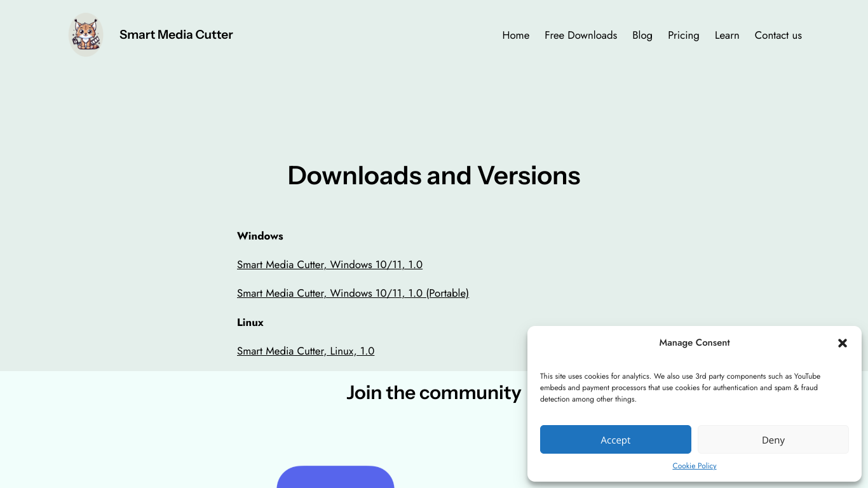
Task: Click the cookie analytics description text
Action: [x=680, y=388]
